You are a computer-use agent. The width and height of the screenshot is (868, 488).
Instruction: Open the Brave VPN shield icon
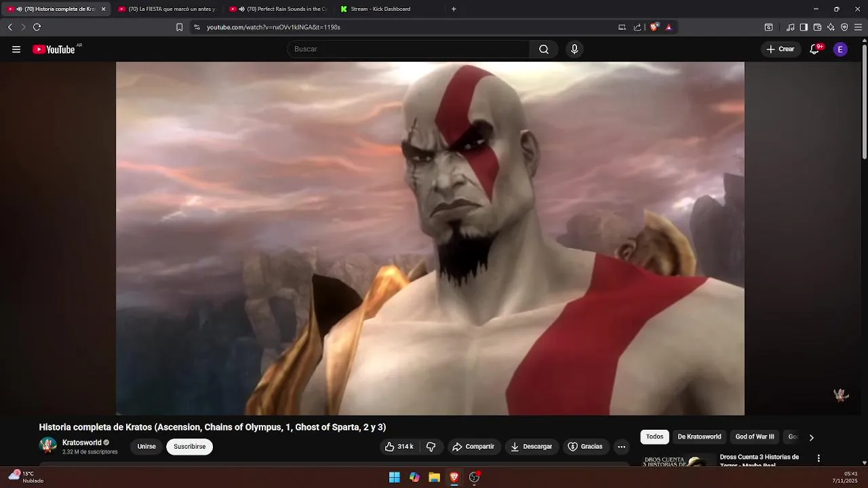point(844,27)
